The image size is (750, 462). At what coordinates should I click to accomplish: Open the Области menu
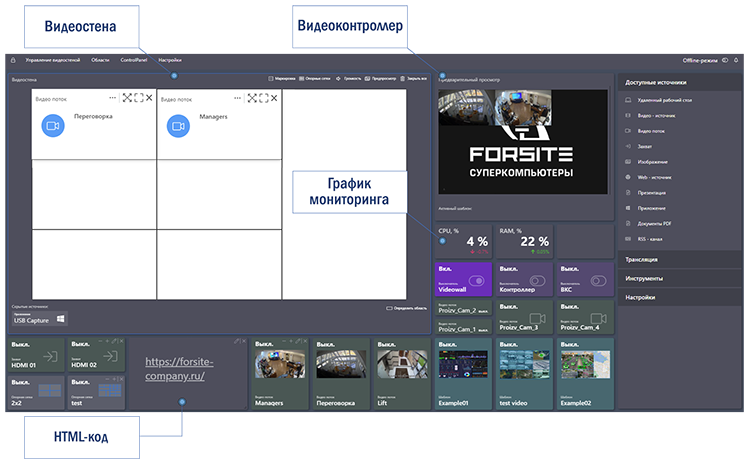100,60
